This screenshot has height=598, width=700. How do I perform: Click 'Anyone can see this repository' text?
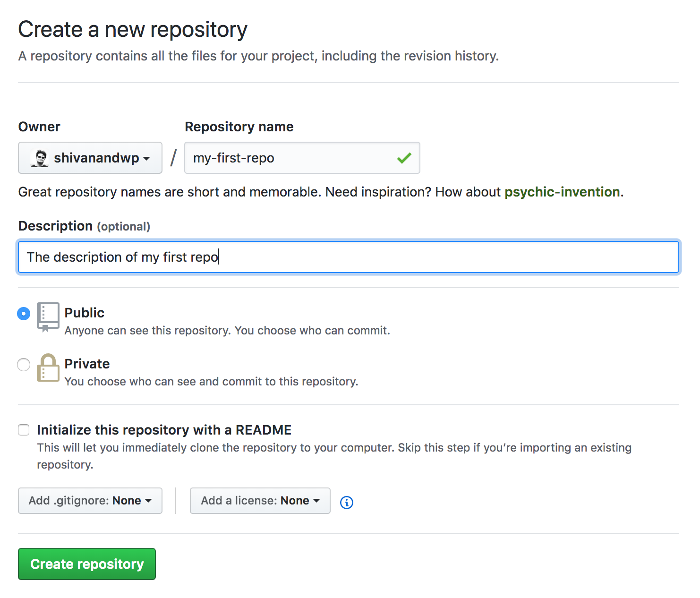[227, 331]
